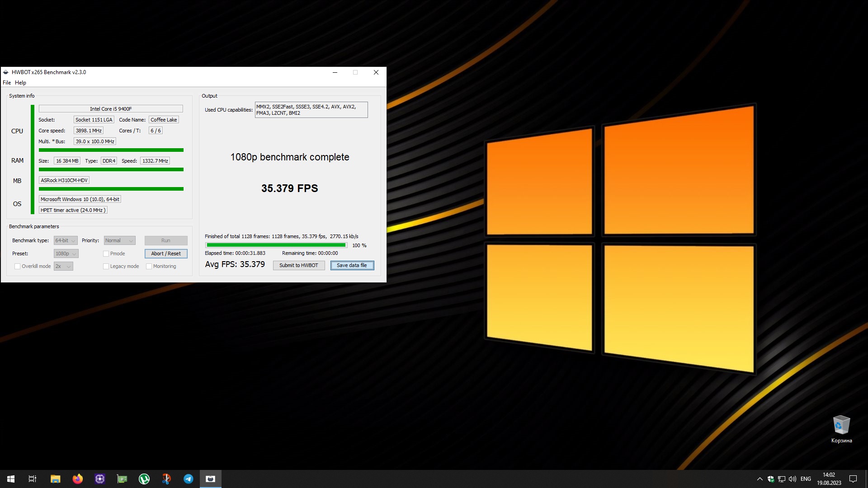
Task: Click the 6 / 6 cores field
Action: click(x=156, y=131)
